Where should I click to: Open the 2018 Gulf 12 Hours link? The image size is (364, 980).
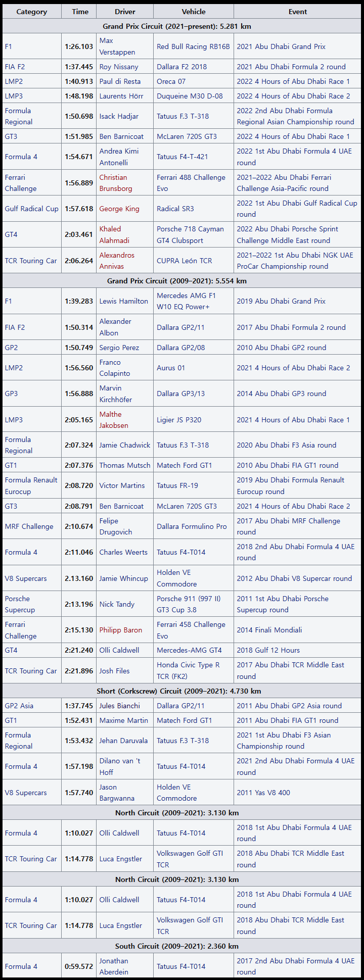pyautogui.click(x=268, y=650)
